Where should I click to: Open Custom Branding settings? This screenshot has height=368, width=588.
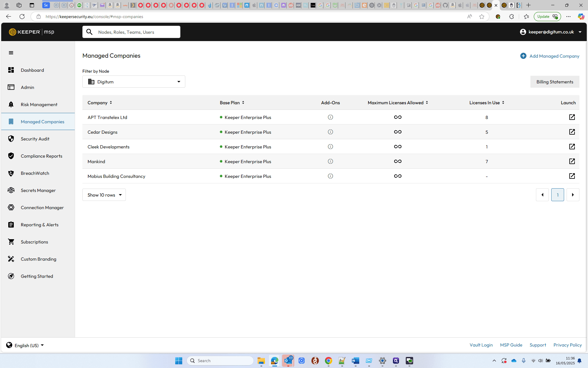click(38, 259)
